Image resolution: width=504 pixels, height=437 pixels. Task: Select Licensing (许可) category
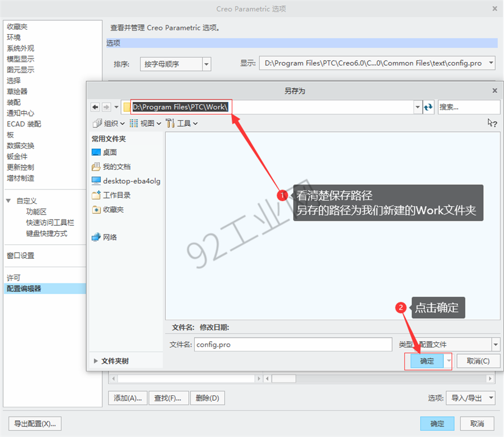coord(14,277)
